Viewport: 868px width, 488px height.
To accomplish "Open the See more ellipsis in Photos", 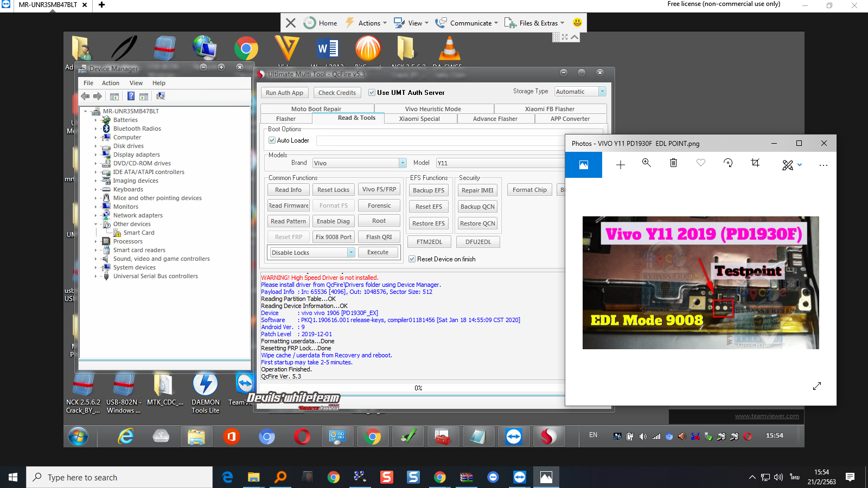I will pyautogui.click(x=823, y=165).
